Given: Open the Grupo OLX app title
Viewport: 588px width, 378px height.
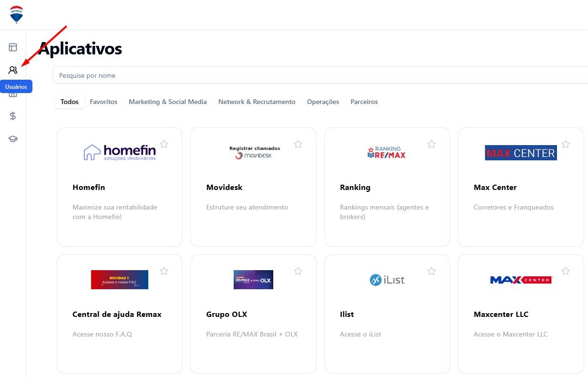Looking at the screenshot, I should (227, 315).
